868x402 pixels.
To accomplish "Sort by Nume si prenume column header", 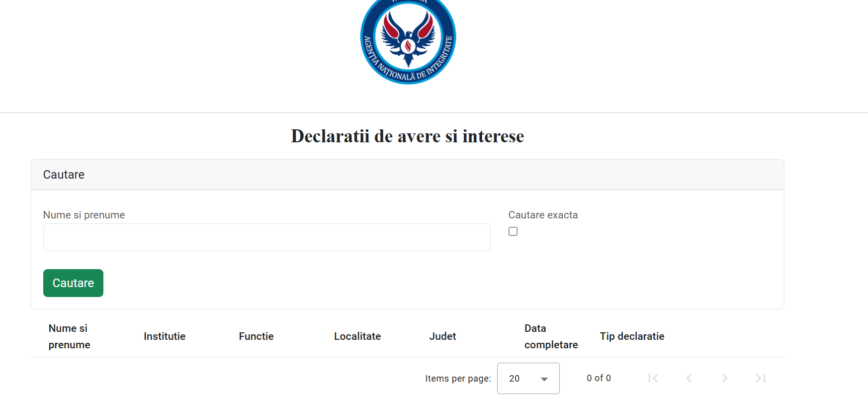I will 69,336.
